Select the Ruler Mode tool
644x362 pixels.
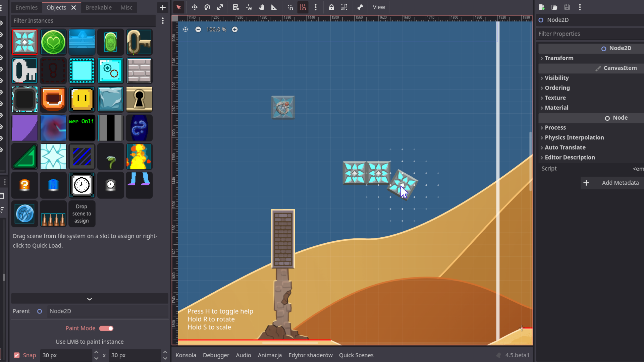(274, 7)
